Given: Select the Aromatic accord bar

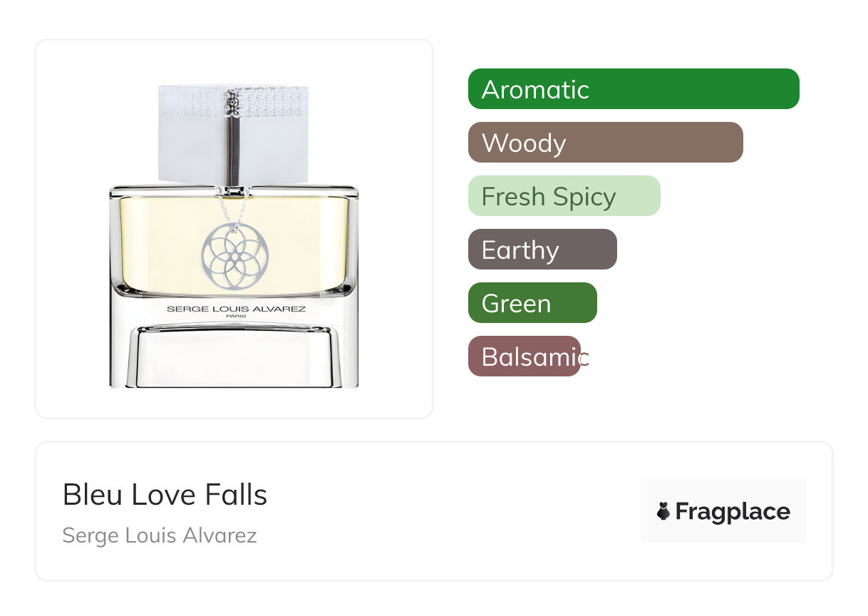Looking at the screenshot, I should click(633, 89).
